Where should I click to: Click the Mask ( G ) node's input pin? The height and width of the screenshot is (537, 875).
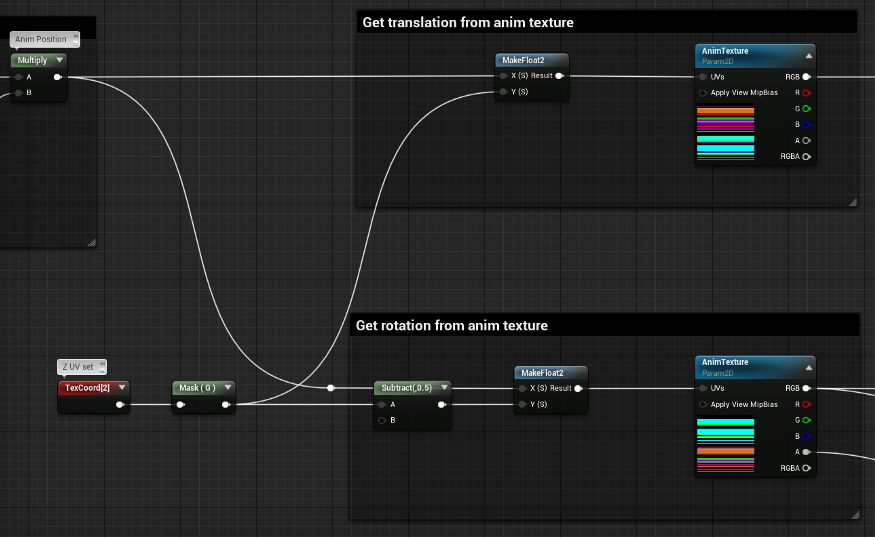[x=180, y=405]
